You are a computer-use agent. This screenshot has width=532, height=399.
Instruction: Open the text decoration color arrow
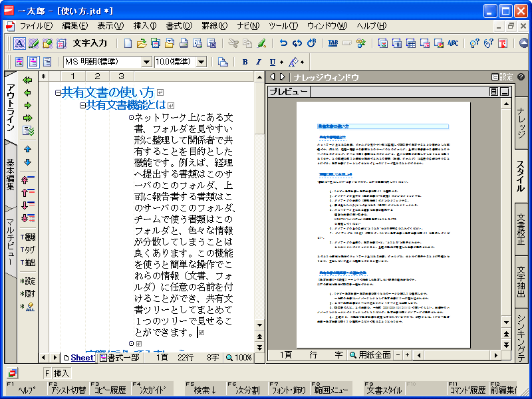click(x=303, y=62)
